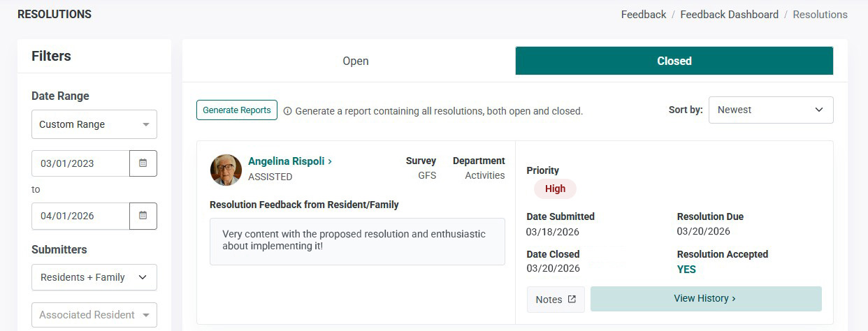This screenshot has height=331, width=868.
Task: Select the Closed tab
Action: click(674, 61)
